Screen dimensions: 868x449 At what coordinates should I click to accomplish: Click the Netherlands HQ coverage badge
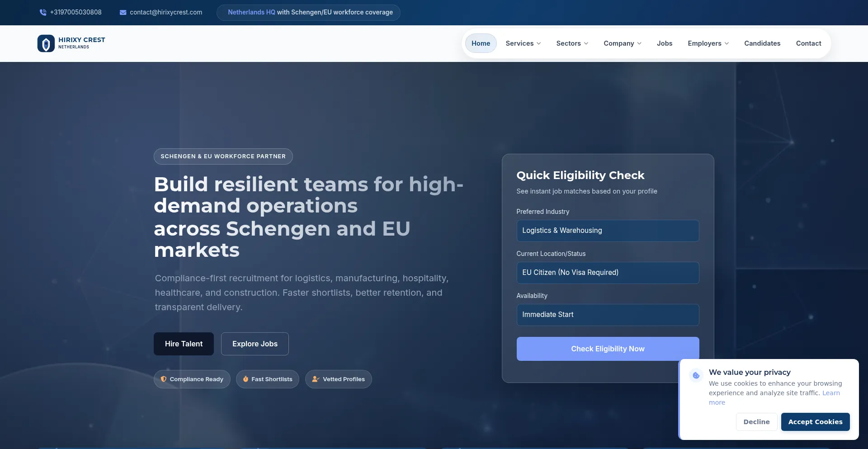pyautogui.click(x=308, y=13)
